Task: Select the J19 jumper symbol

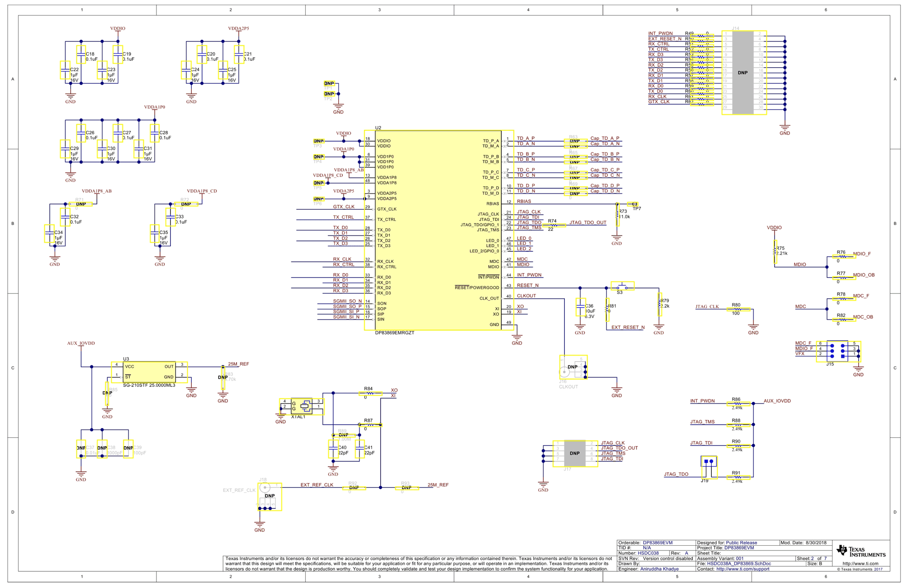Action: click(708, 467)
